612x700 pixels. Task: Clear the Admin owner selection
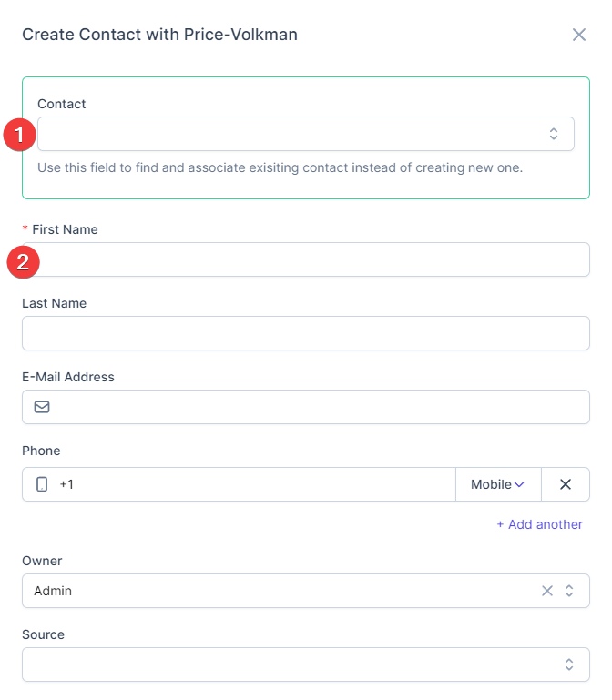(x=547, y=591)
